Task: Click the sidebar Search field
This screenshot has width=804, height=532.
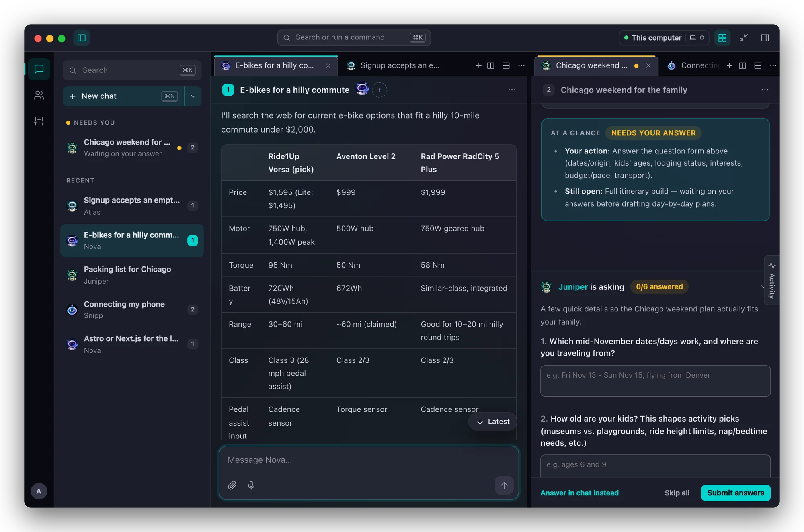Action: [x=132, y=70]
